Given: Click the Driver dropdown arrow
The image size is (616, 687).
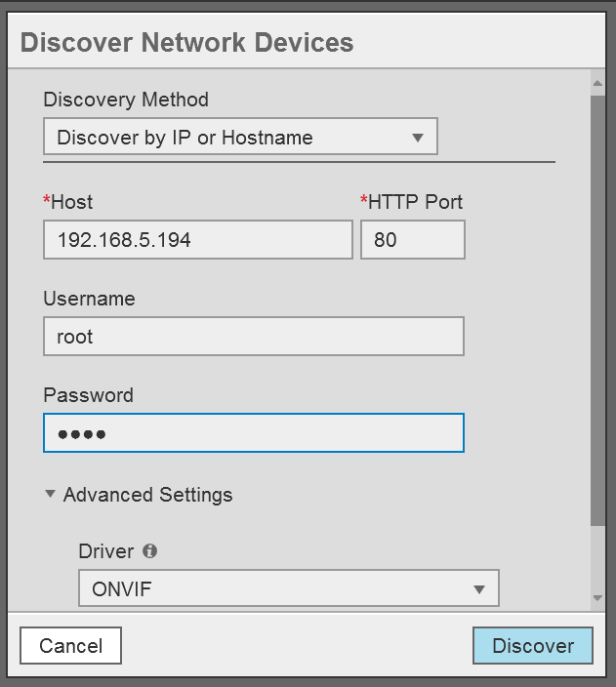Looking at the screenshot, I should coord(478,589).
